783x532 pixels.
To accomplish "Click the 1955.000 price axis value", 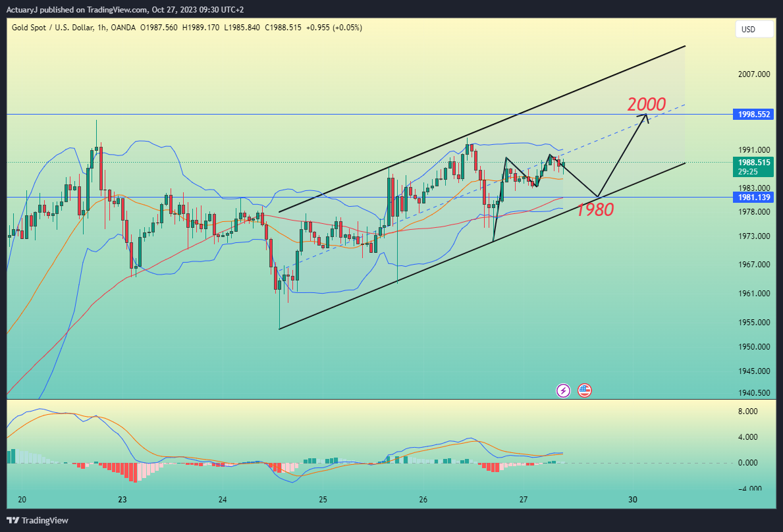I will [x=754, y=322].
